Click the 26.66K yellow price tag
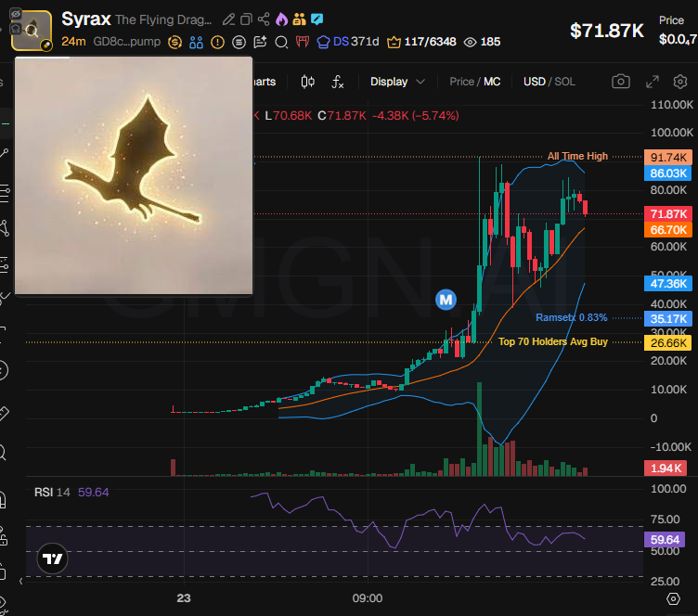 click(x=667, y=343)
